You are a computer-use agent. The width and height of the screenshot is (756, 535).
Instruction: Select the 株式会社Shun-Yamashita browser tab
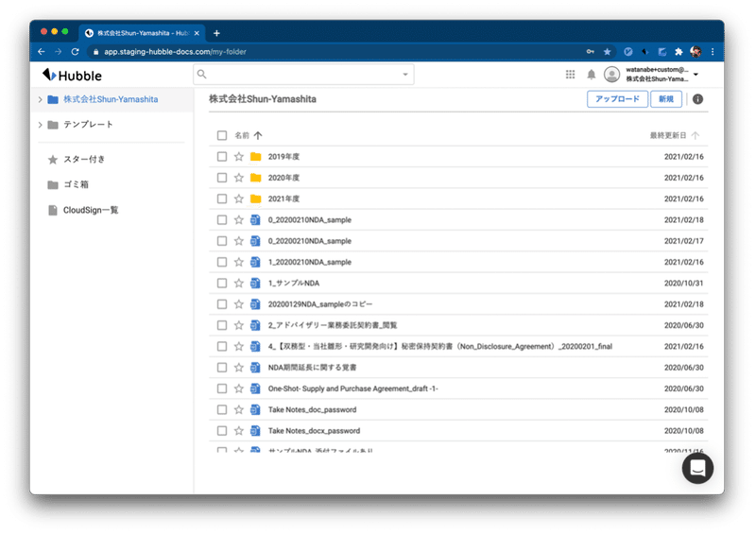pyautogui.click(x=142, y=33)
